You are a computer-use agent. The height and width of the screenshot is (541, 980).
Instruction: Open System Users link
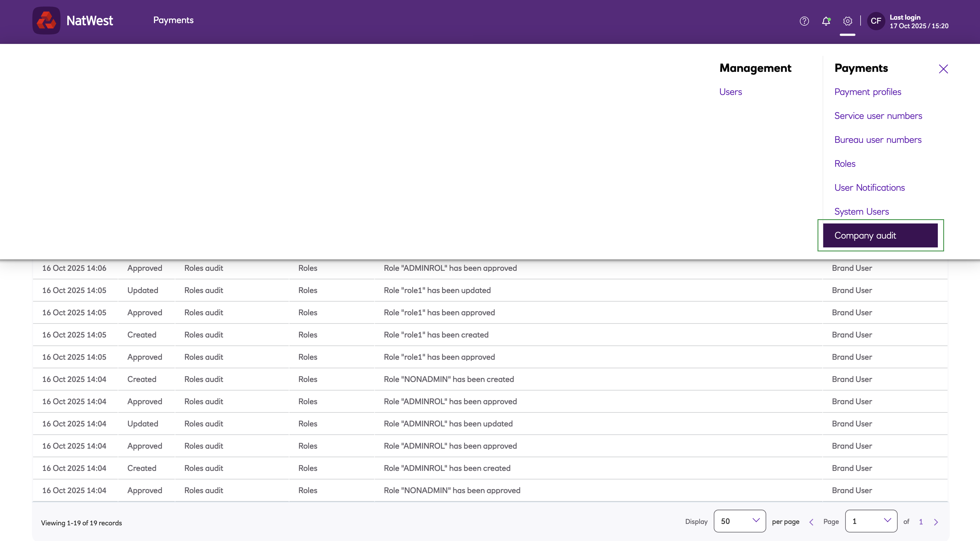click(x=861, y=211)
